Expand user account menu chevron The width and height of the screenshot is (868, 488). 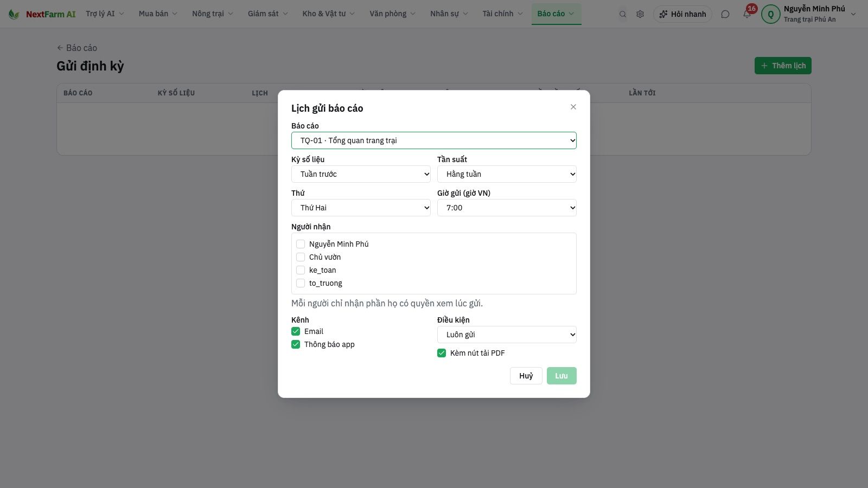click(x=853, y=14)
